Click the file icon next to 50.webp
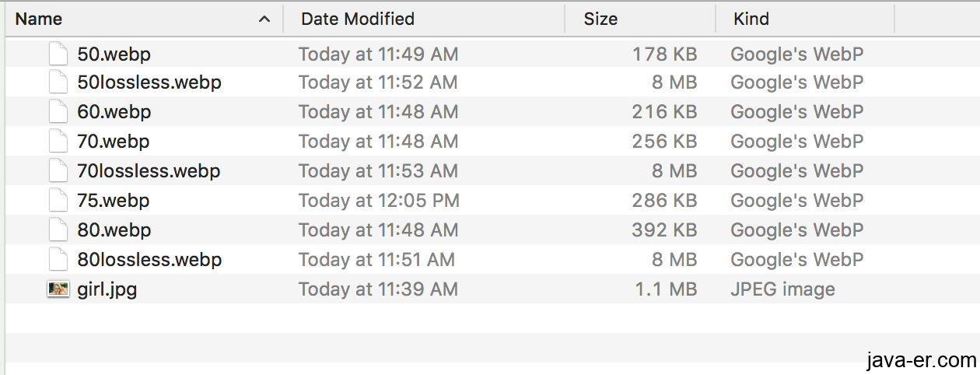The image size is (980, 375). [x=58, y=54]
